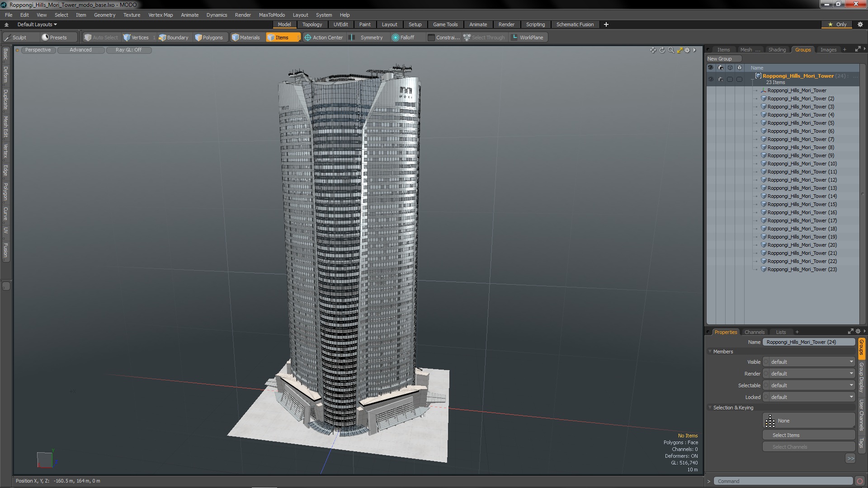The height and width of the screenshot is (488, 868).
Task: Open the Visible default dropdown
Action: (x=809, y=362)
